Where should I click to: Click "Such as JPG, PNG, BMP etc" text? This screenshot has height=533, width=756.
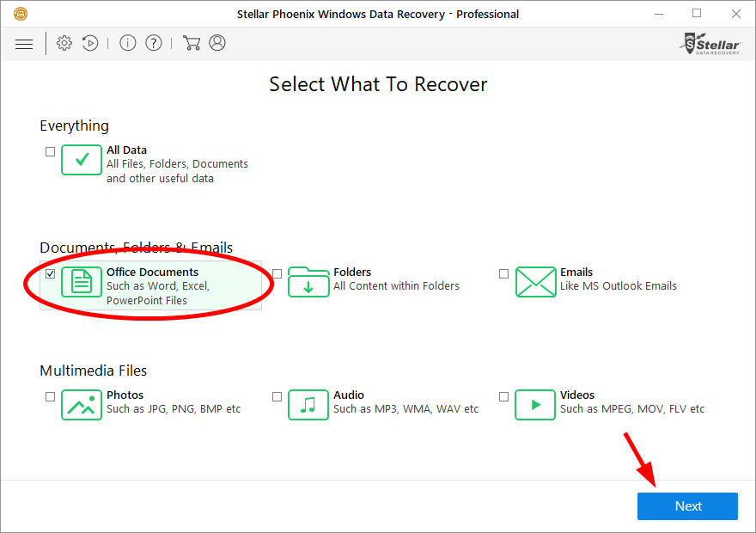pos(174,409)
